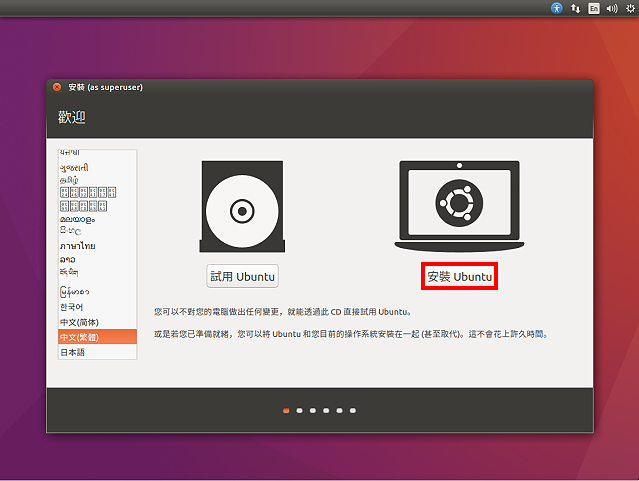Select 日本語 in the language list
This screenshot has height=481, width=639.
tap(97, 352)
